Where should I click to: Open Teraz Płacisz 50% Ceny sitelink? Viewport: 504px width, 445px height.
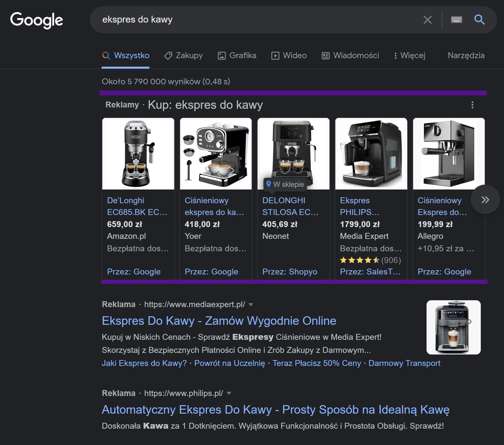(x=317, y=363)
